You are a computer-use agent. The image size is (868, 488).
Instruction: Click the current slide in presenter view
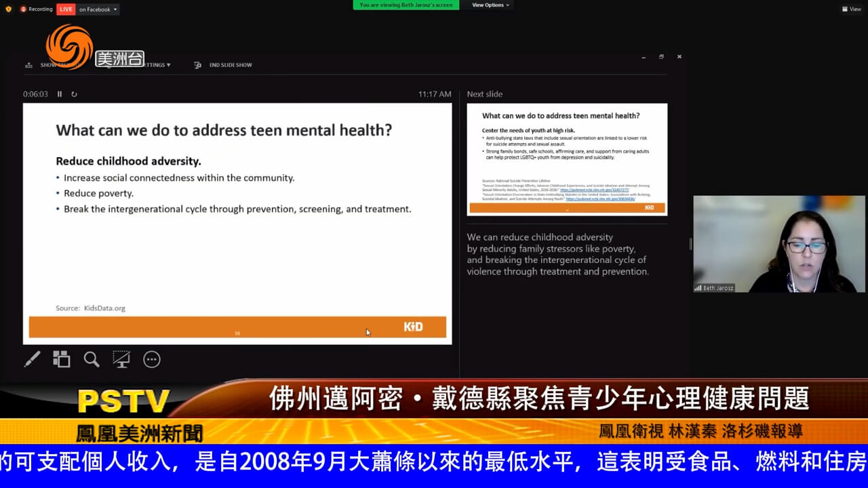point(237,224)
